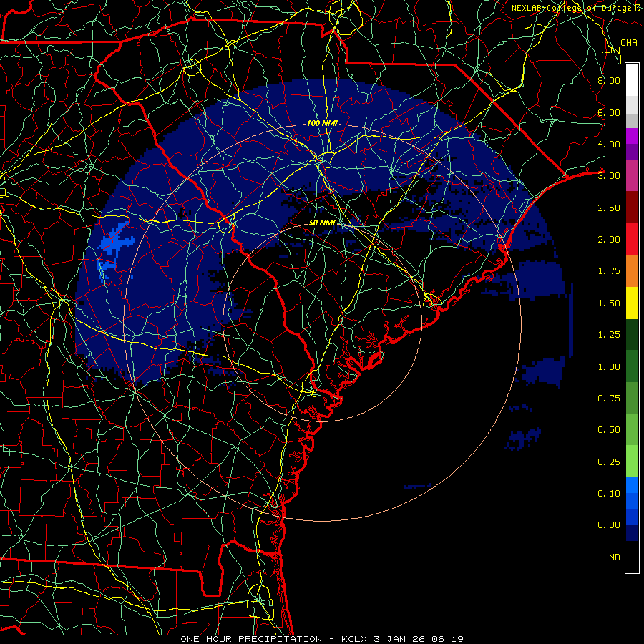The image size is (644, 644).
Task: Pick the navy swatch above ND
Action: pyautogui.click(x=632, y=533)
